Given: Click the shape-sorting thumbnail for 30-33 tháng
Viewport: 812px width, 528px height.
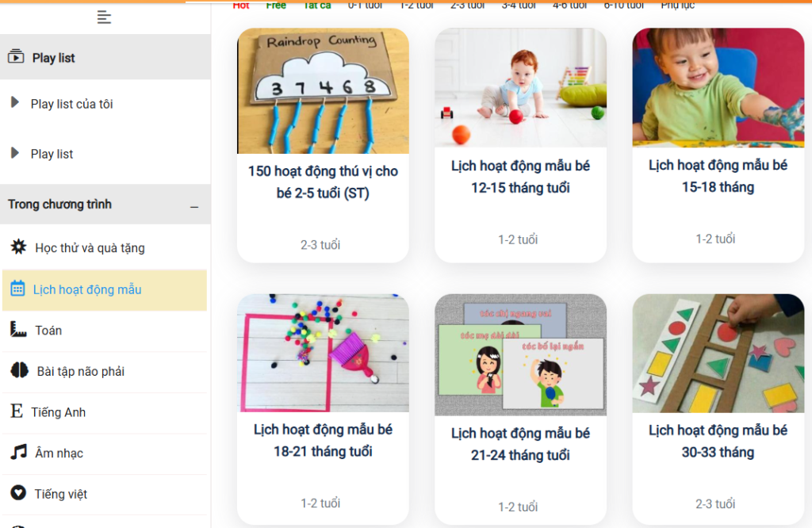Looking at the screenshot, I should (718, 354).
